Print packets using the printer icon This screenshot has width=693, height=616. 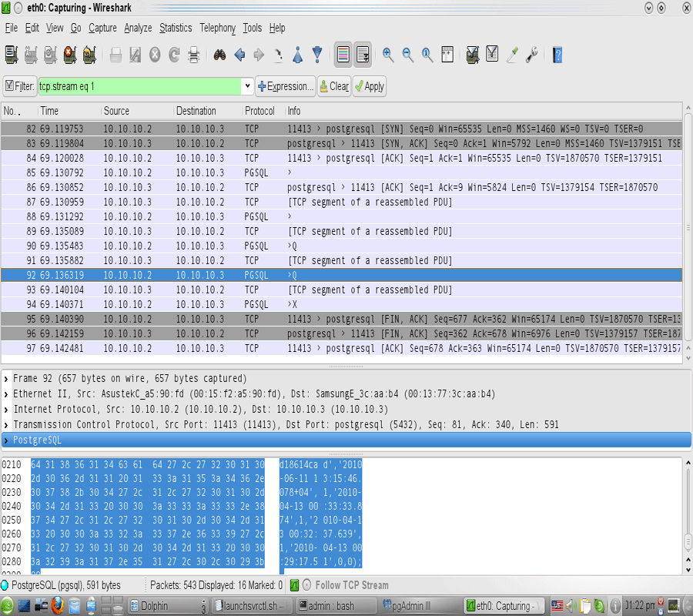tap(193, 55)
